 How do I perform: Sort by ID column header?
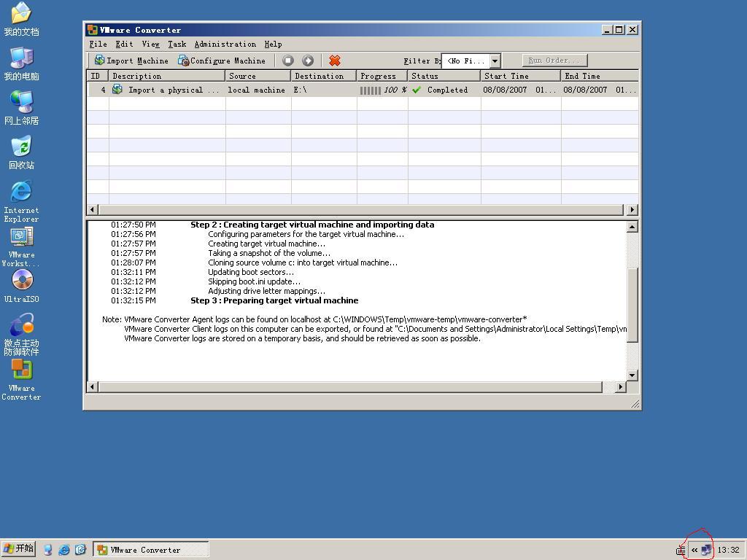tap(98, 76)
